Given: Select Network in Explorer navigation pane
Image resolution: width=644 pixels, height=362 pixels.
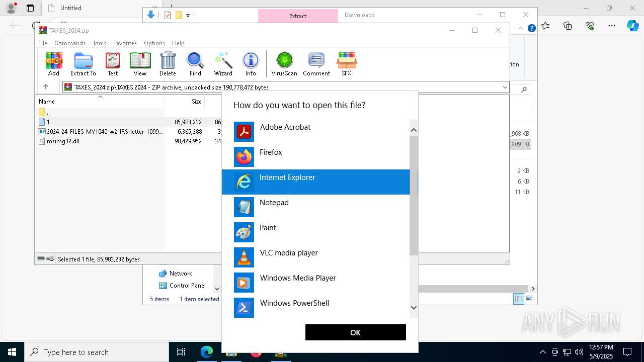Looking at the screenshot, I should coord(176,274).
